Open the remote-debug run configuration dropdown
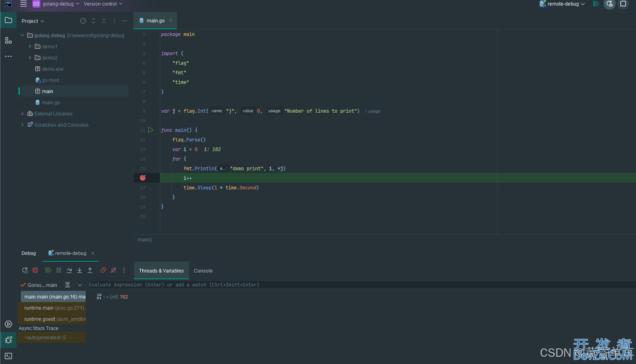Image resolution: width=636 pixels, height=364 pixels. 562,4
